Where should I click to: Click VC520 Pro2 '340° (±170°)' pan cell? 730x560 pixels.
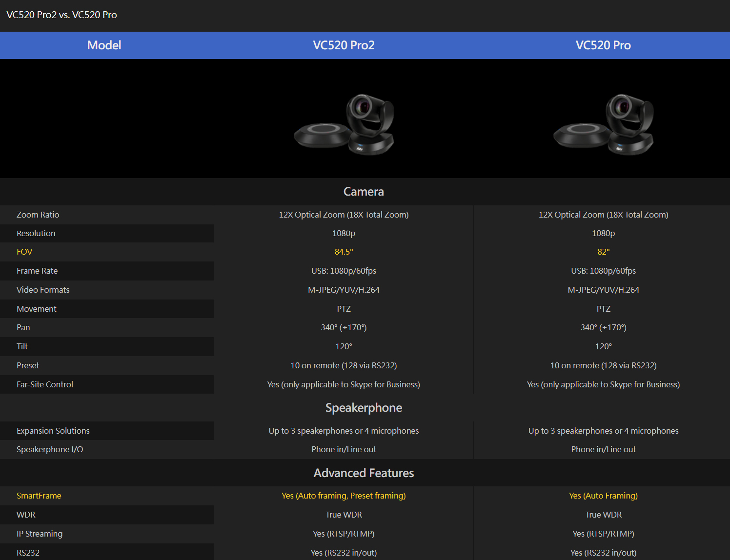pos(344,327)
